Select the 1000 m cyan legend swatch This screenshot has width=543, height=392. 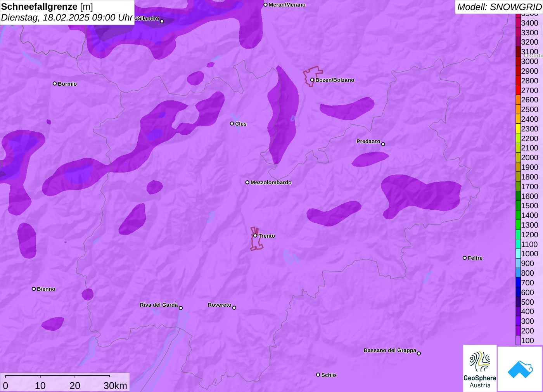pyautogui.click(x=518, y=254)
